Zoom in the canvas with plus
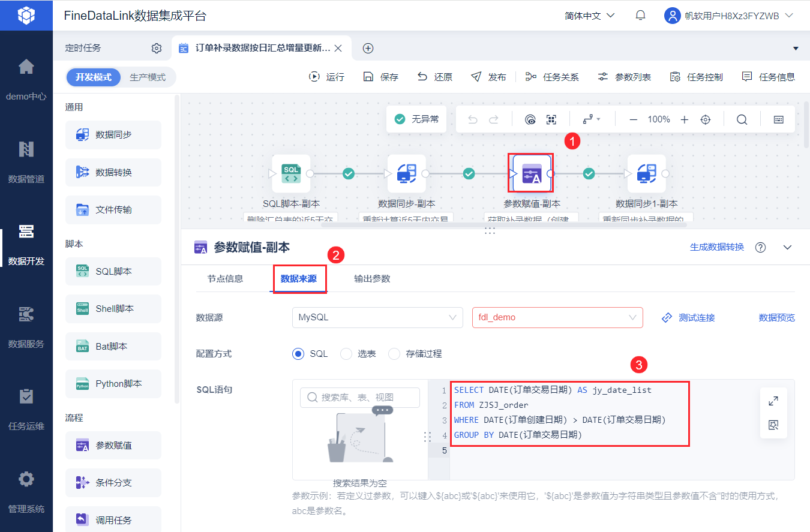 685,119
